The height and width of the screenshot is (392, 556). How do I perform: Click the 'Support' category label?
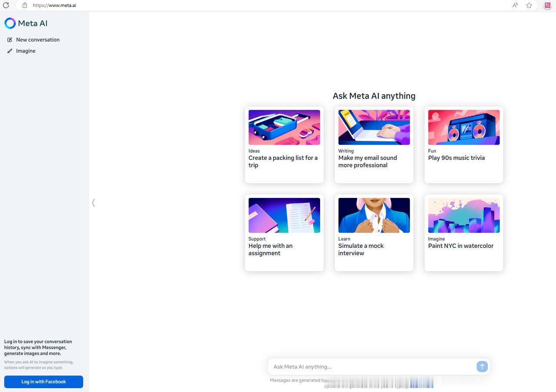257,239
